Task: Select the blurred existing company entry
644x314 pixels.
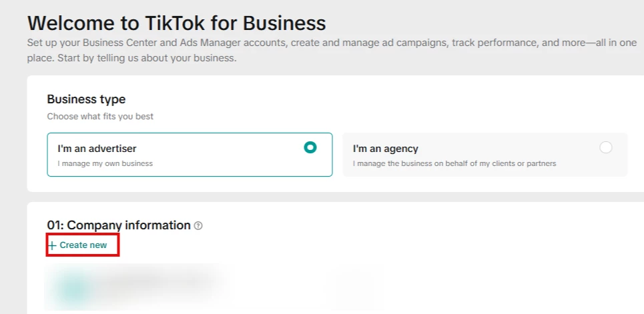Action: tap(153, 287)
